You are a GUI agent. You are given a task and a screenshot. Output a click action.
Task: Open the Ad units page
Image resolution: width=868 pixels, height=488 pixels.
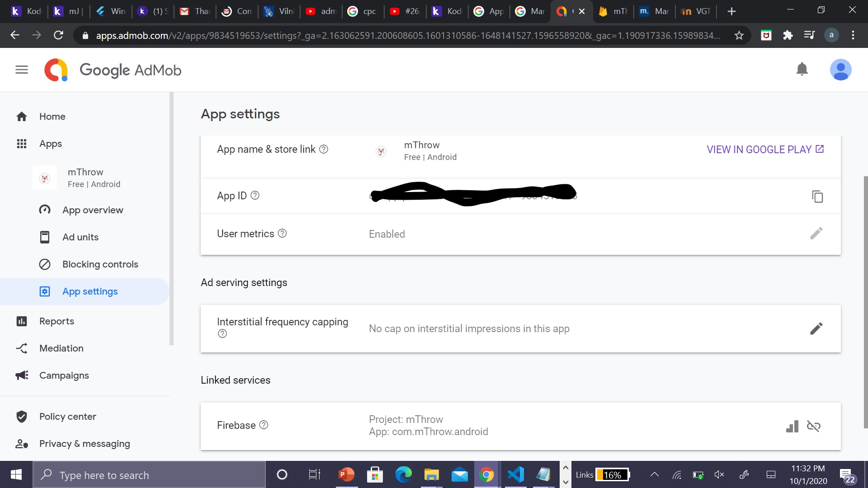tap(80, 237)
